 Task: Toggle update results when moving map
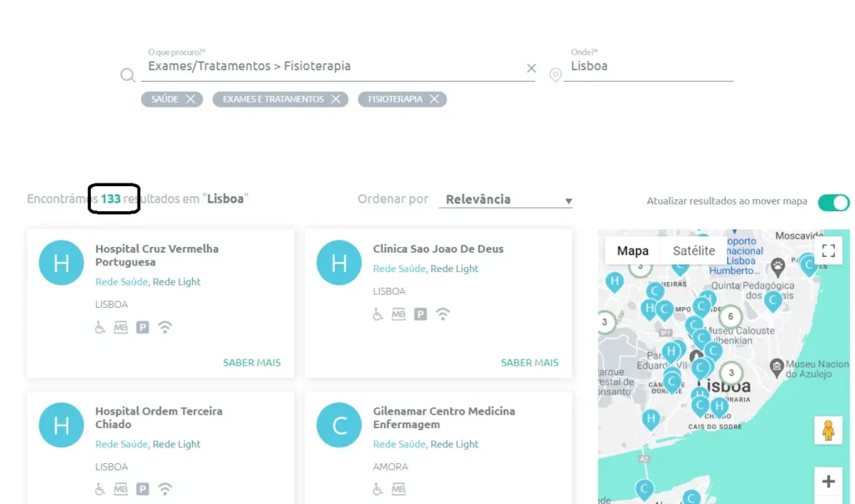[833, 202]
